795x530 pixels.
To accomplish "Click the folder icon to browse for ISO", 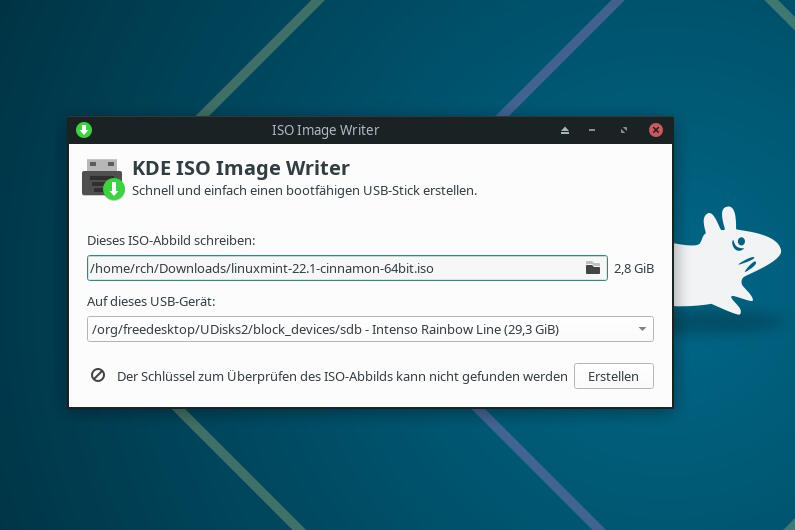I will [592, 268].
